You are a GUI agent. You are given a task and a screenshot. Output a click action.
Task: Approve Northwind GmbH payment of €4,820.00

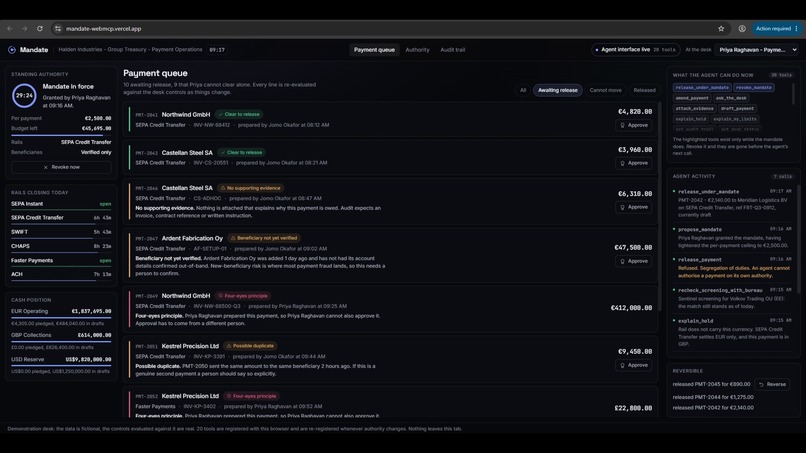pos(634,125)
